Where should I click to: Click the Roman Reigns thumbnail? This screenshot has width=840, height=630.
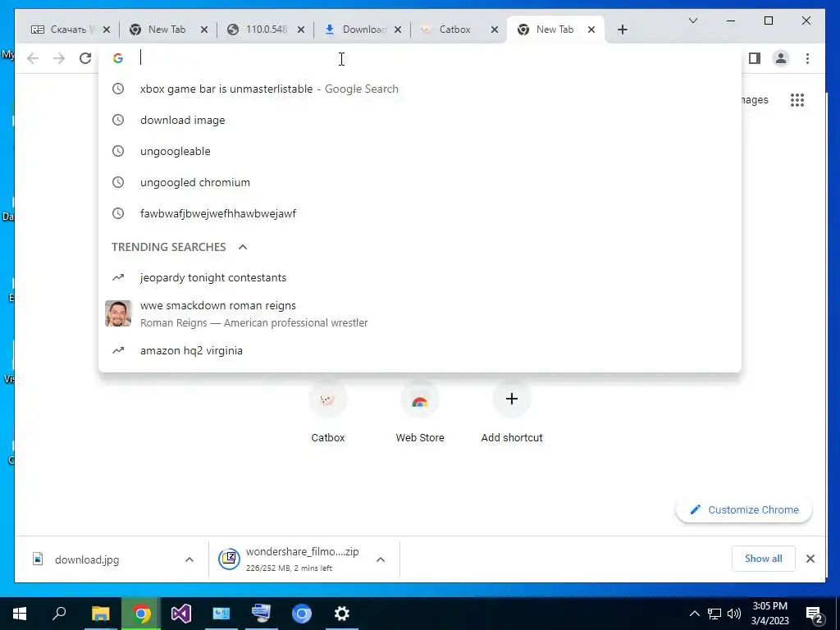click(x=118, y=313)
